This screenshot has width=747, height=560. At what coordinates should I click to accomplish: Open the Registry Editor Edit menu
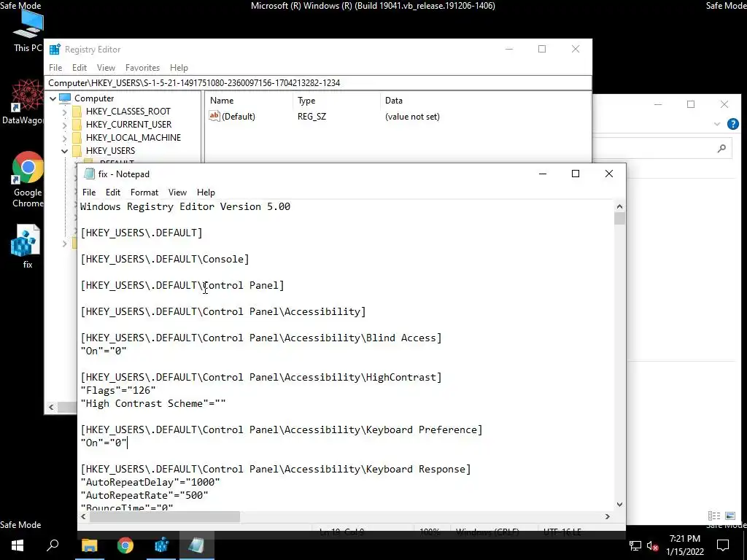pyautogui.click(x=79, y=68)
